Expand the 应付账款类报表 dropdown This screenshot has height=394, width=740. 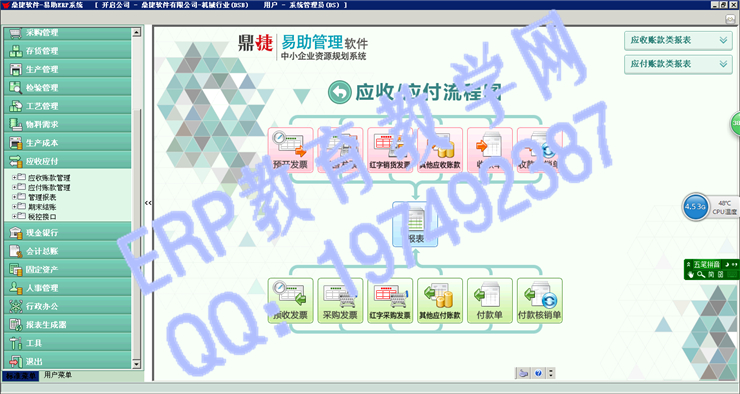[678, 64]
